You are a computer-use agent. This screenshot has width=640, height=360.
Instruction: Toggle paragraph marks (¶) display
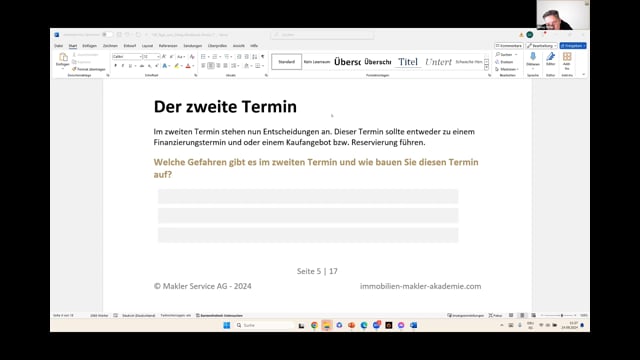(x=262, y=57)
